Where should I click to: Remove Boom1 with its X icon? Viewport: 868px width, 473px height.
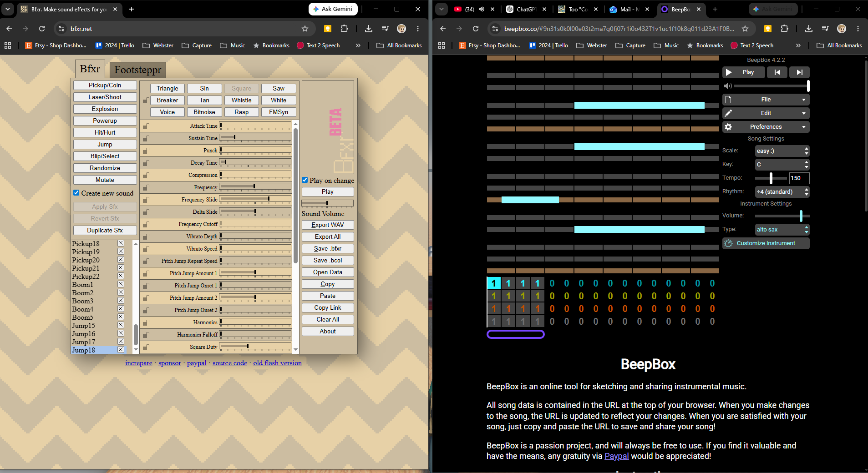click(121, 284)
